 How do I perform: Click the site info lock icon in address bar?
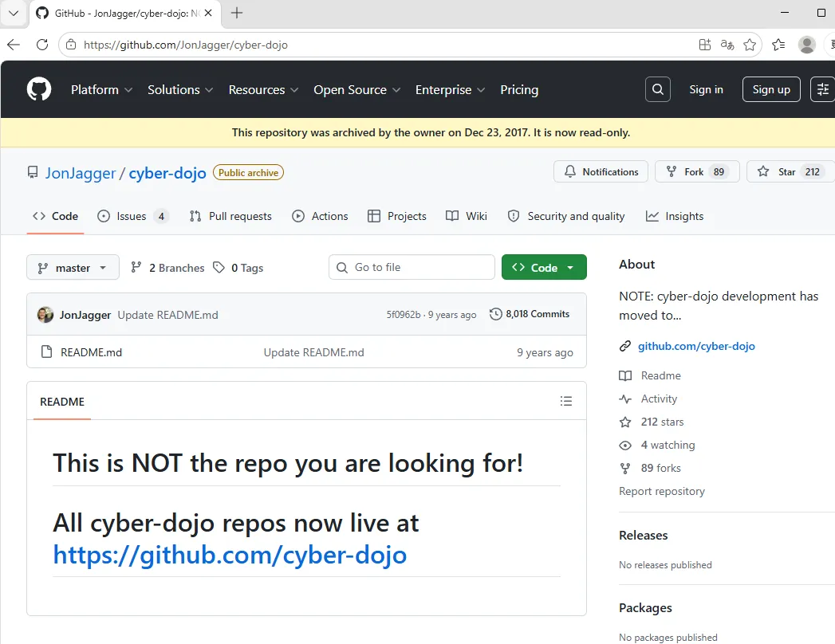[x=71, y=45]
